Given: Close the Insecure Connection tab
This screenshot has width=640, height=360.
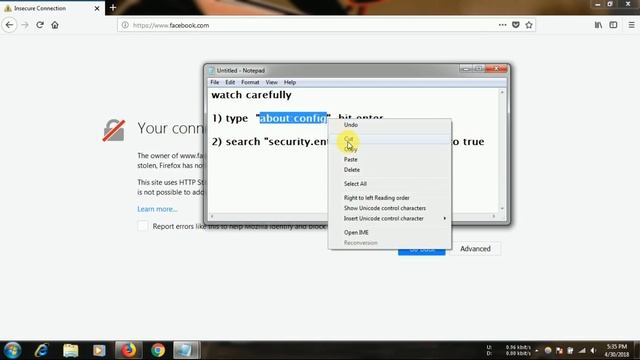Looking at the screenshot, I should [x=97, y=8].
